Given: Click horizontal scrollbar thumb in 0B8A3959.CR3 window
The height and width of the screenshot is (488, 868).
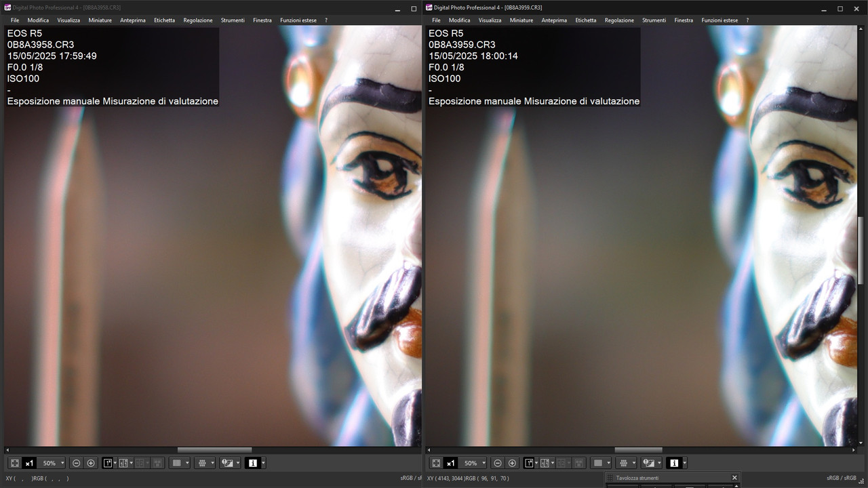Looking at the screenshot, I should click(x=638, y=450).
